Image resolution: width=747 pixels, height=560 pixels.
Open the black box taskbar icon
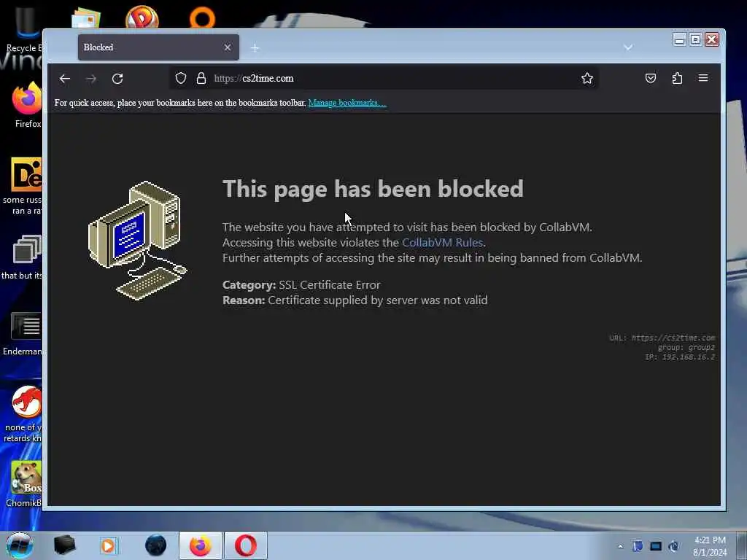[x=64, y=545]
